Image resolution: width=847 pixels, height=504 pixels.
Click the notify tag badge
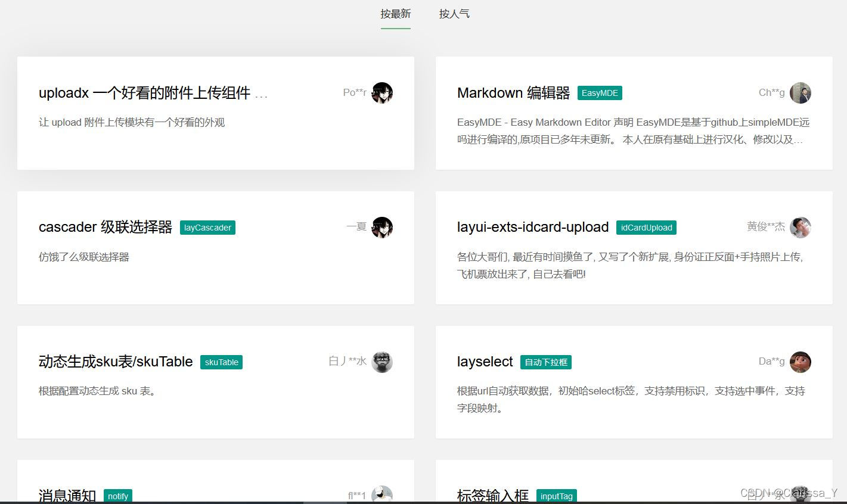pyautogui.click(x=118, y=496)
